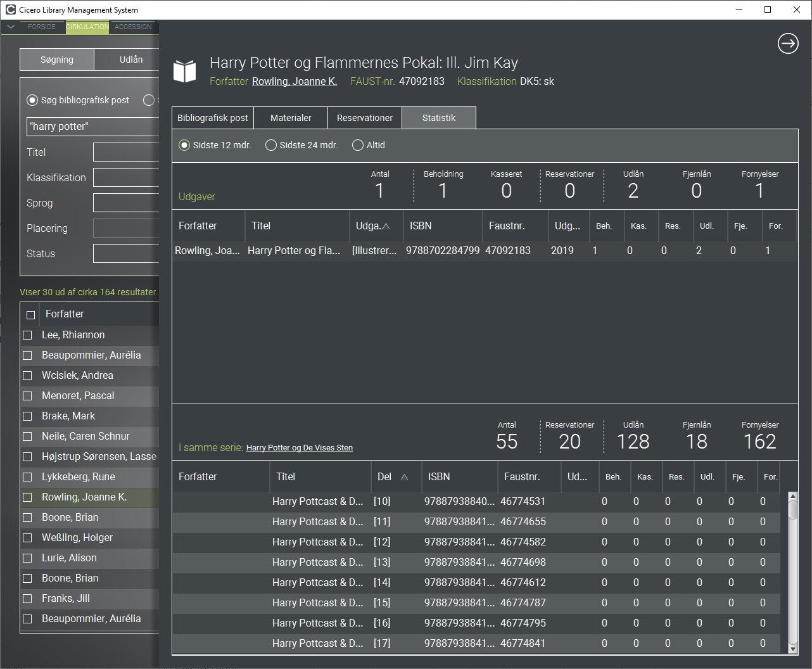This screenshot has width=812, height=669.
Task: Check the box for Lee, Rhiannon
Action: 27,335
